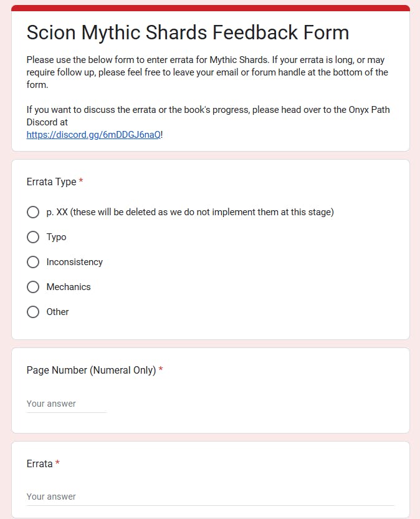This screenshot has width=420, height=519.
Task: Click the 'Page Number (Numeral Only)' heading
Action: (91, 370)
